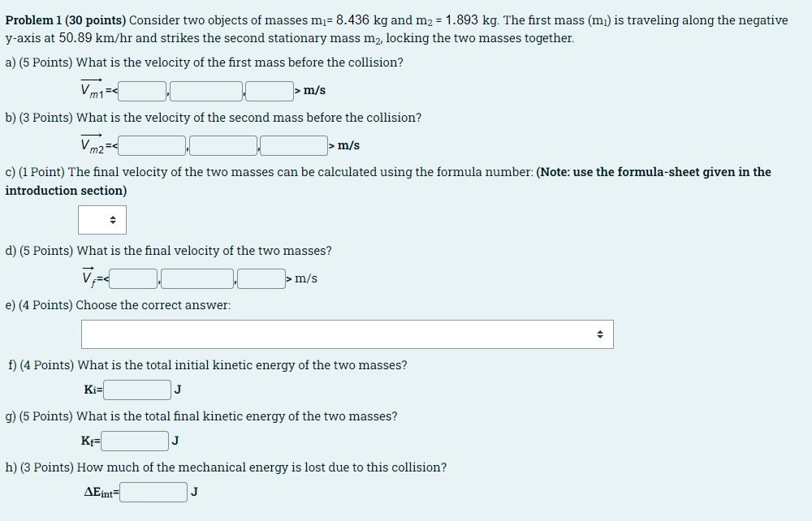The height and width of the screenshot is (521, 812).
Task: Click the Kf final kinetic energy field
Action: point(134,441)
